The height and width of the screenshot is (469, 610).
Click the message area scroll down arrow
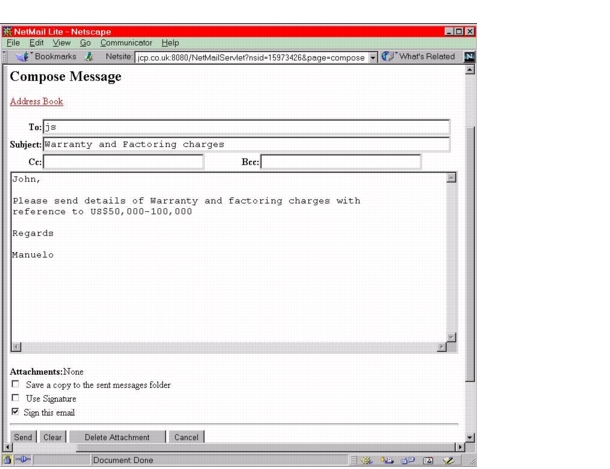tap(451, 337)
